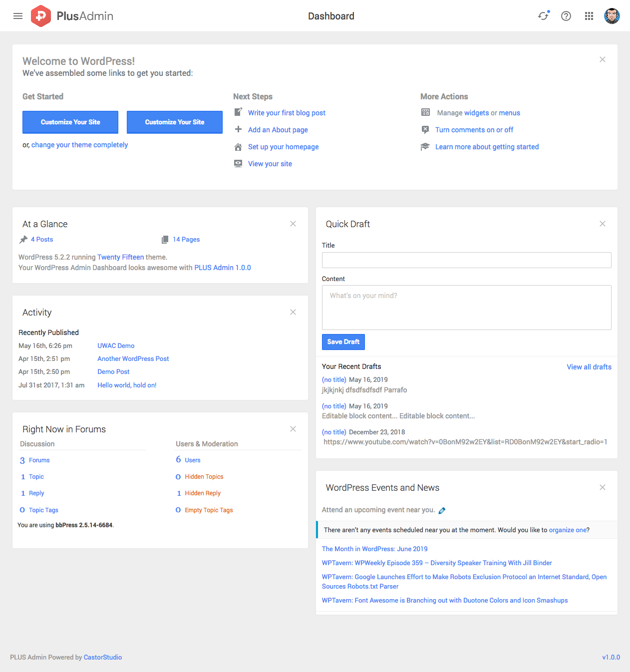This screenshot has height=672, width=630.
Task: Click the second Customize Your Site button
Action: pyautogui.click(x=175, y=122)
